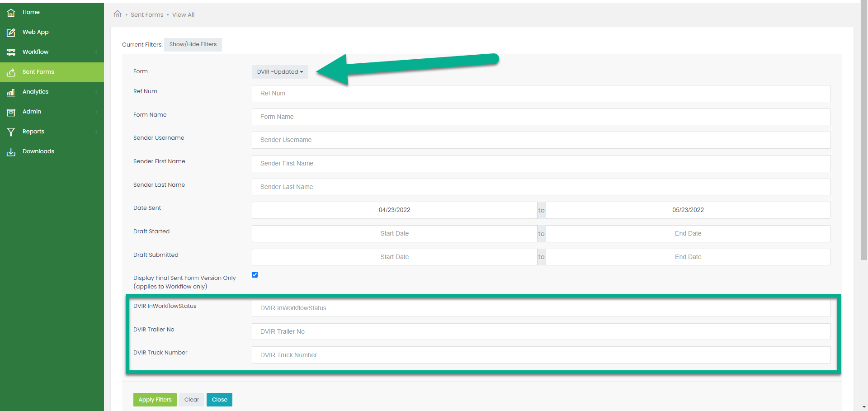This screenshot has width=868, height=411.
Task: Expand the Workflow submenu chevron
Action: click(x=96, y=52)
